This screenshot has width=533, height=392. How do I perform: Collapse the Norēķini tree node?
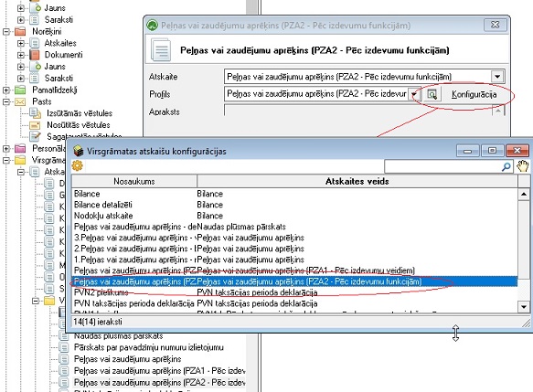click(6, 32)
